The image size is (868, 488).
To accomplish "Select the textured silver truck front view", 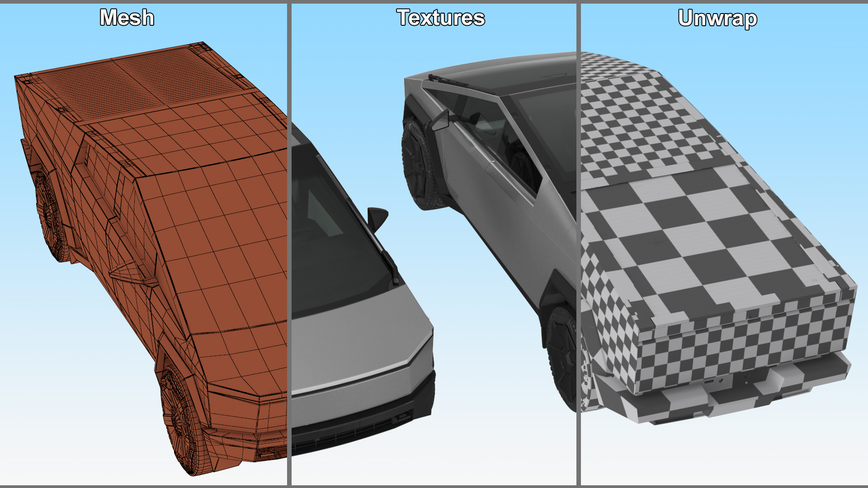I will tap(363, 289).
